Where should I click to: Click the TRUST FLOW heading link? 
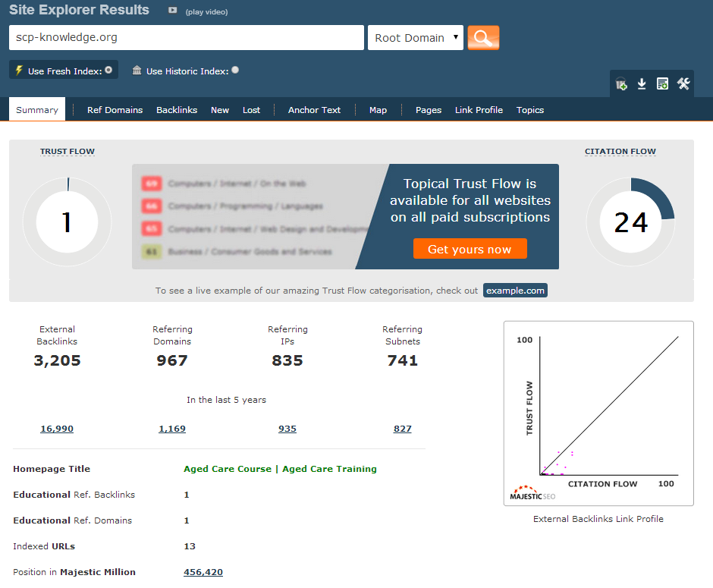point(68,152)
